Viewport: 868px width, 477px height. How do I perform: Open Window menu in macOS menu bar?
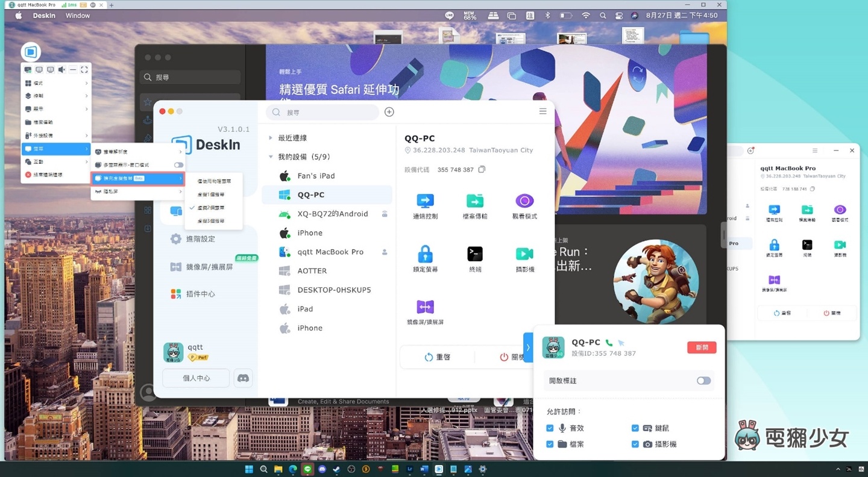[x=78, y=16]
